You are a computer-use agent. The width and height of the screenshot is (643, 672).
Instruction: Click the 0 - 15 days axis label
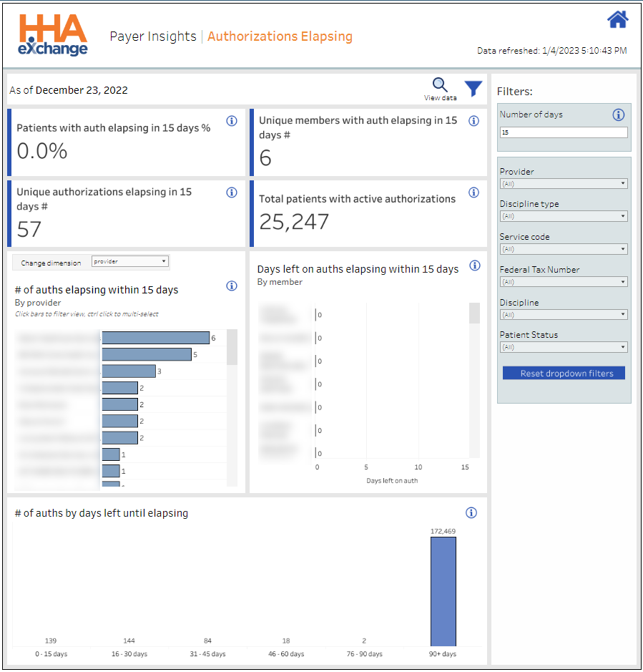[51, 654]
